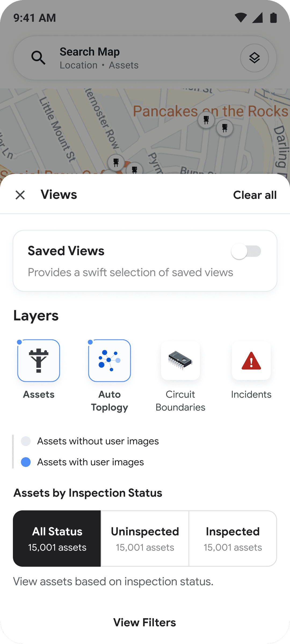Tap the battery icon in status bar
The image size is (290, 644).
(x=273, y=18)
